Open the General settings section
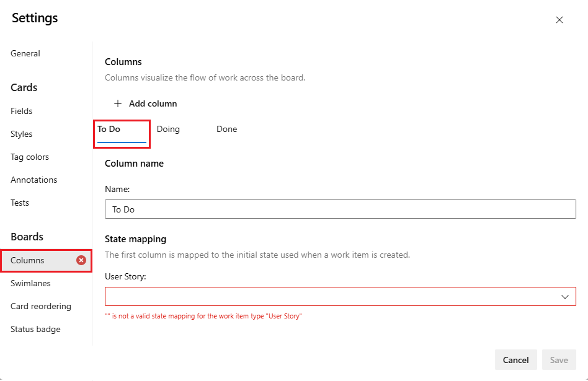588x381 pixels. pyautogui.click(x=25, y=53)
